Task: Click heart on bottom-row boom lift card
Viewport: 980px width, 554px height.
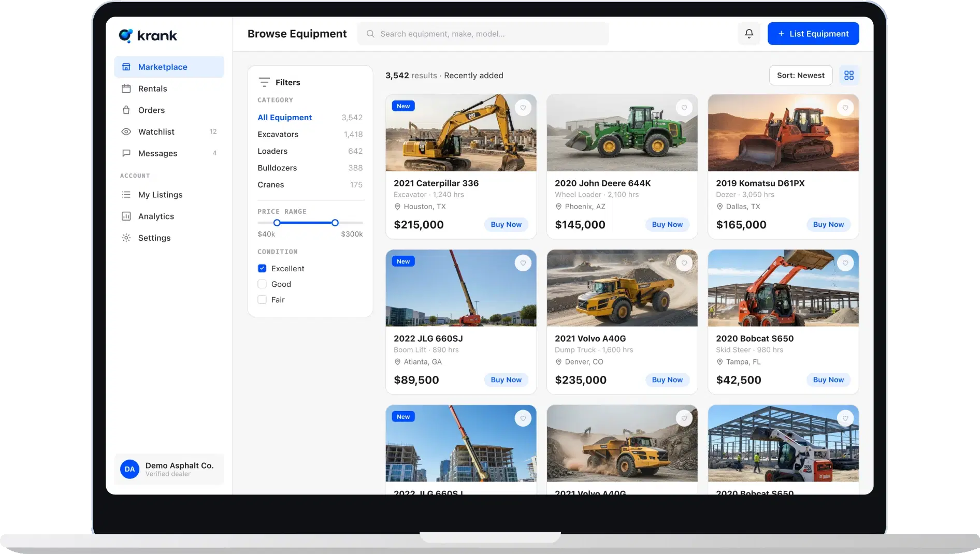Action: 523,418
